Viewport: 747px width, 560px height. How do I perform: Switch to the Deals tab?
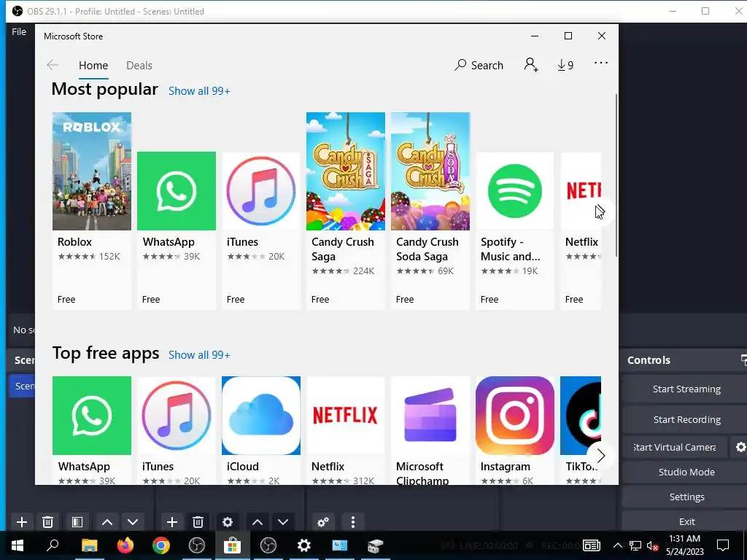click(139, 65)
